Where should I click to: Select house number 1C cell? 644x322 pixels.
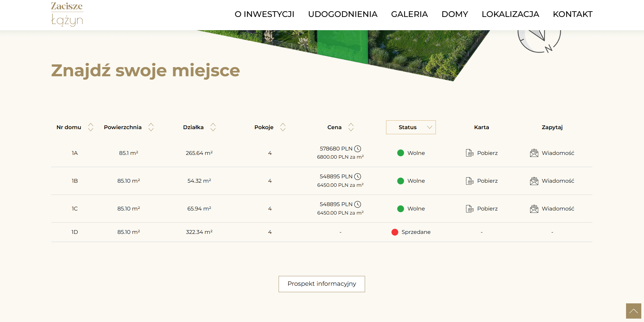tap(75, 208)
